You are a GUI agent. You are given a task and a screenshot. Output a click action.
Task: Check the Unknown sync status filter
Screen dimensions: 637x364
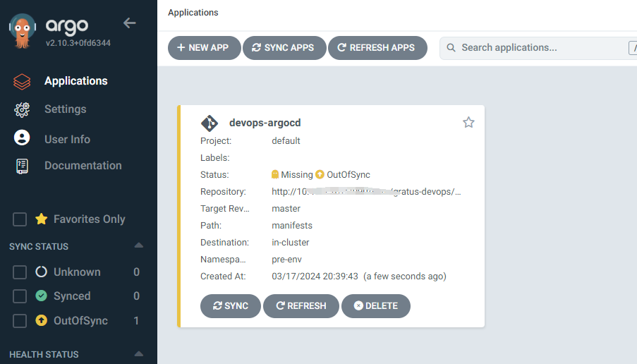(20, 272)
